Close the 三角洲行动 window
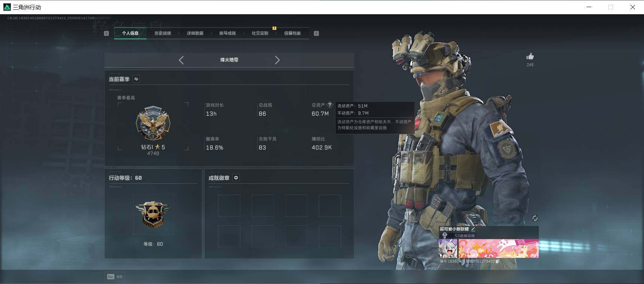Screen dimensions: 644x284 (632, 7)
